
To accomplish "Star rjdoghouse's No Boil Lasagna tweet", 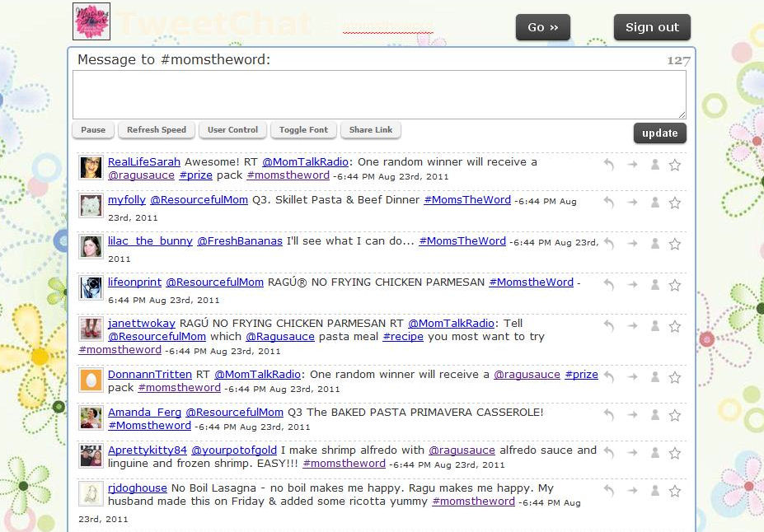I will point(675,491).
